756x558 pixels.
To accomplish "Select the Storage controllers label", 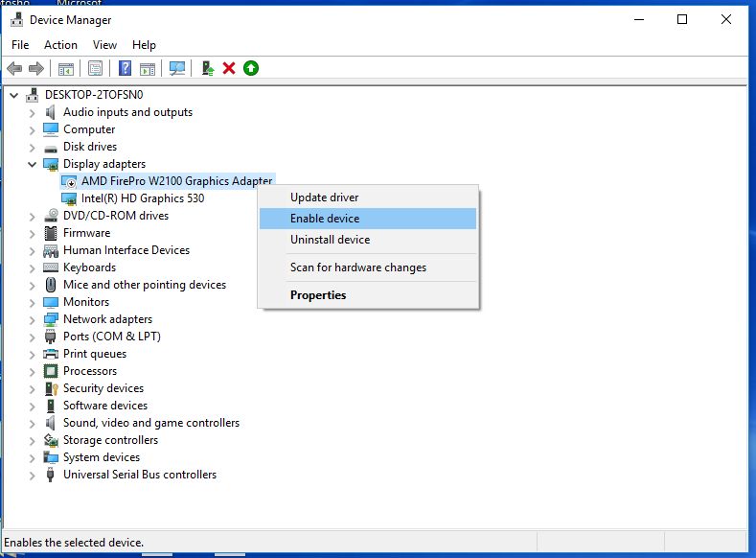I will click(x=110, y=440).
